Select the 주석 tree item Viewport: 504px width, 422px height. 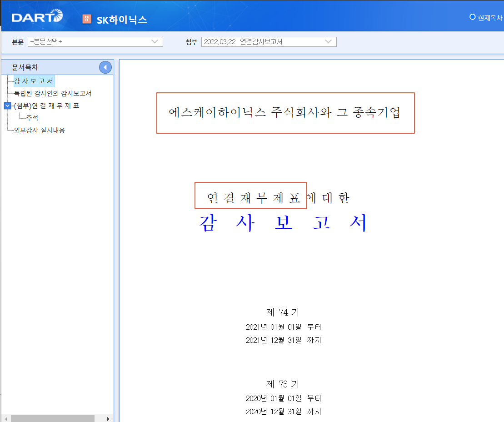[32, 118]
